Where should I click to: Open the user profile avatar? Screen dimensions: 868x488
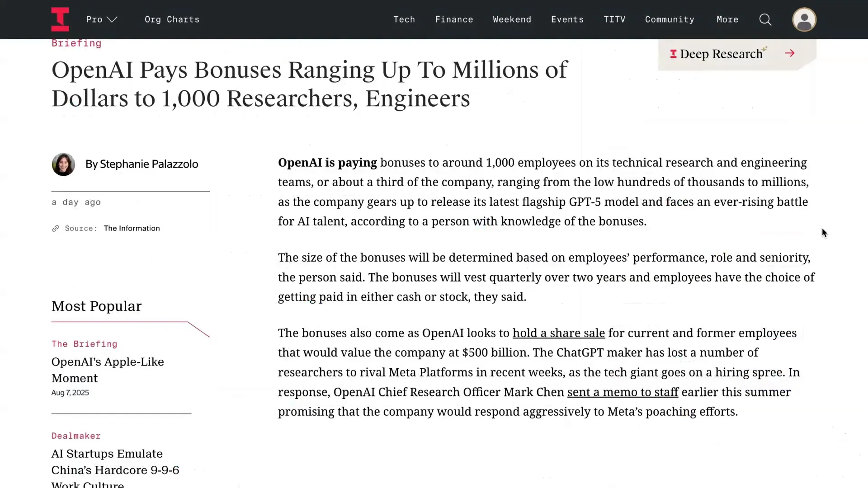point(804,19)
